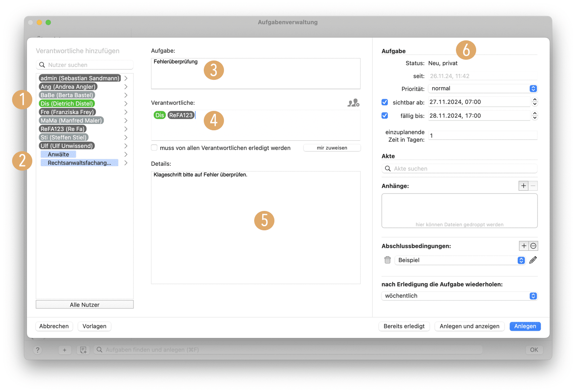The width and height of the screenshot is (577, 392).
Task: Select the Rechtsanwaltsfachang... group
Action: pos(79,163)
